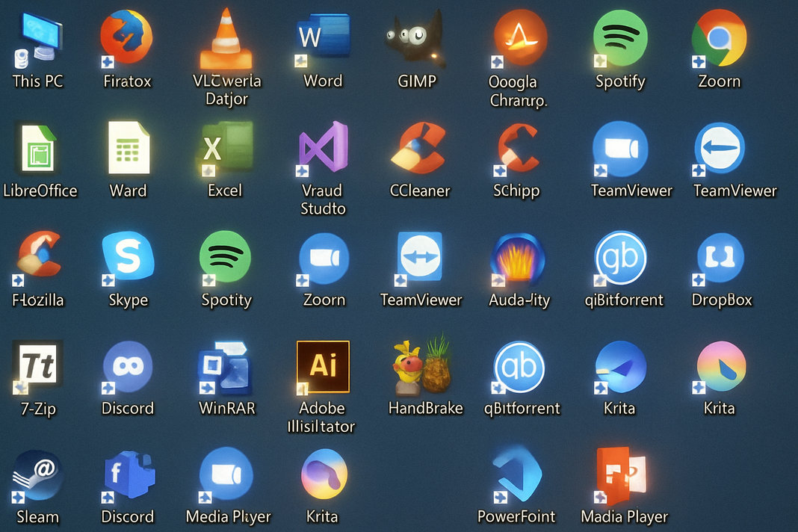Select the red SChipp shortcut
Viewport: 798px width, 532px height.
(x=517, y=149)
